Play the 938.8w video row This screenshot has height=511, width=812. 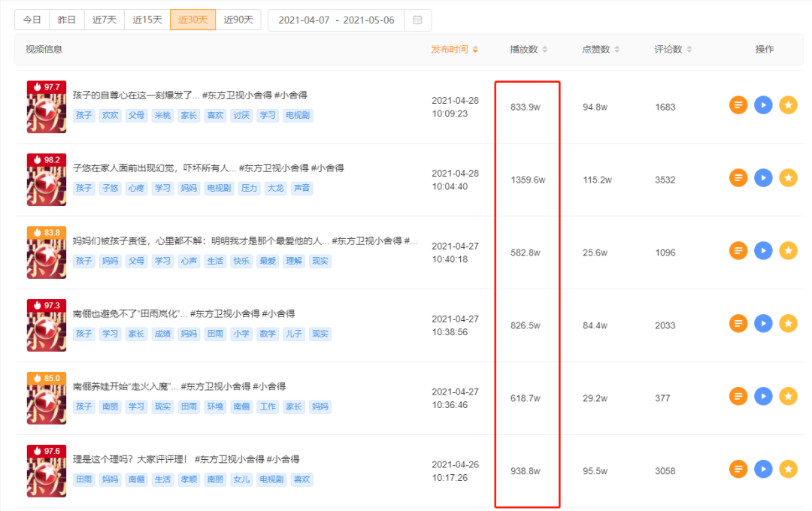tap(763, 470)
